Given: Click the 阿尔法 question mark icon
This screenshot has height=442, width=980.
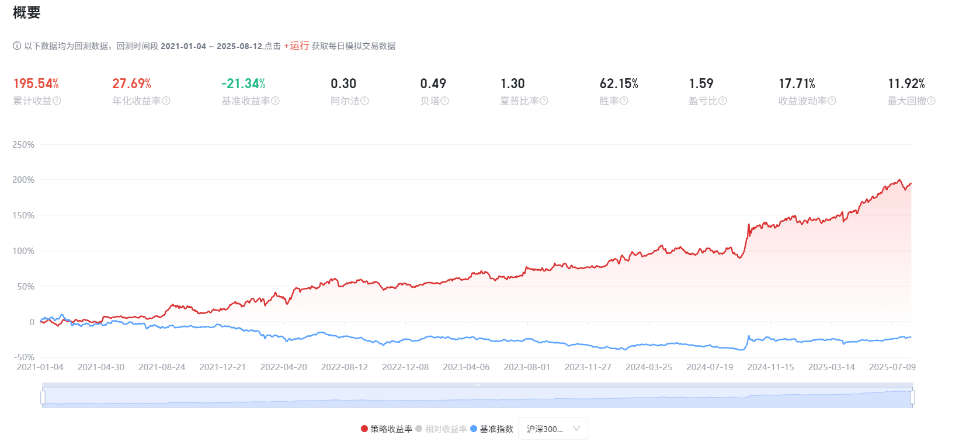Looking at the screenshot, I should [x=364, y=101].
